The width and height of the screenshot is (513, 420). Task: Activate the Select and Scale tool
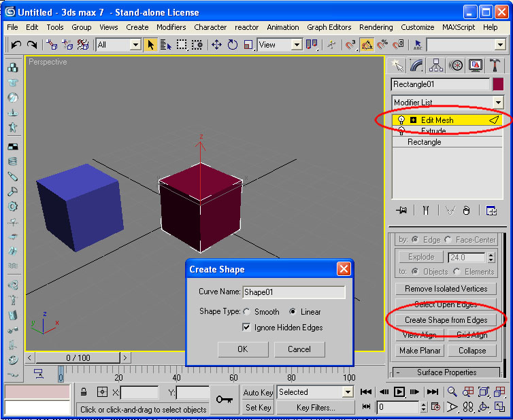248,45
